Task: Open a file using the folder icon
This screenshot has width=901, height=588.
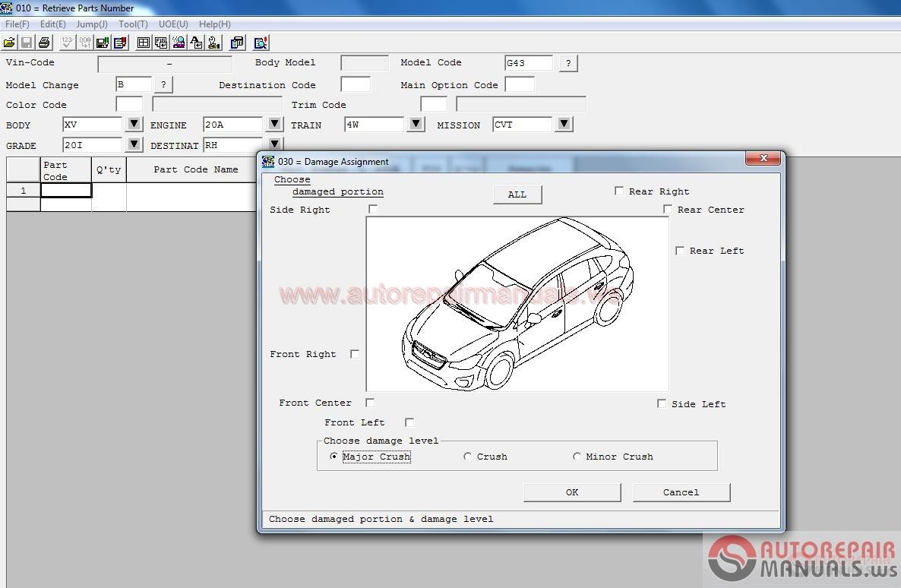Action: pyautogui.click(x=9, y=42)
